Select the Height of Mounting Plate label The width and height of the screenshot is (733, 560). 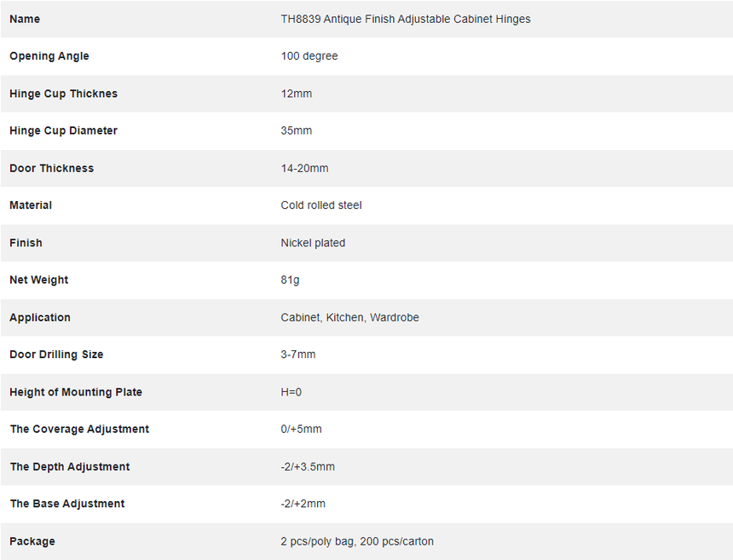[x=76, y=392]
